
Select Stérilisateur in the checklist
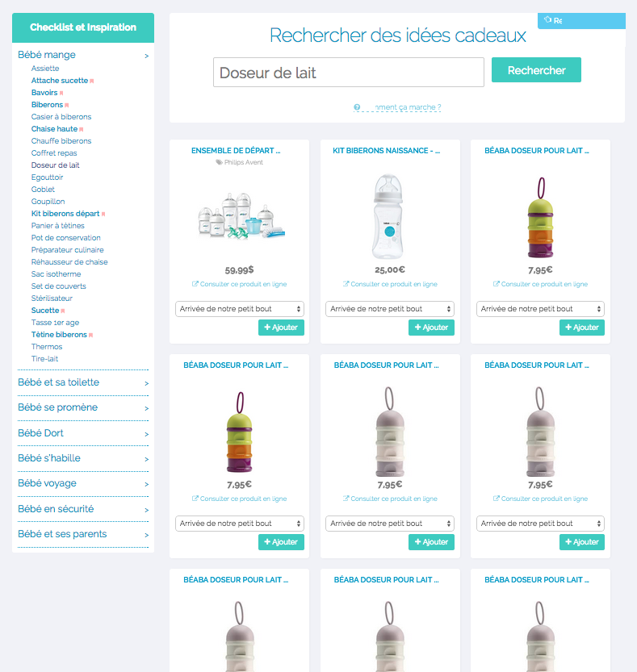(52, 298)
